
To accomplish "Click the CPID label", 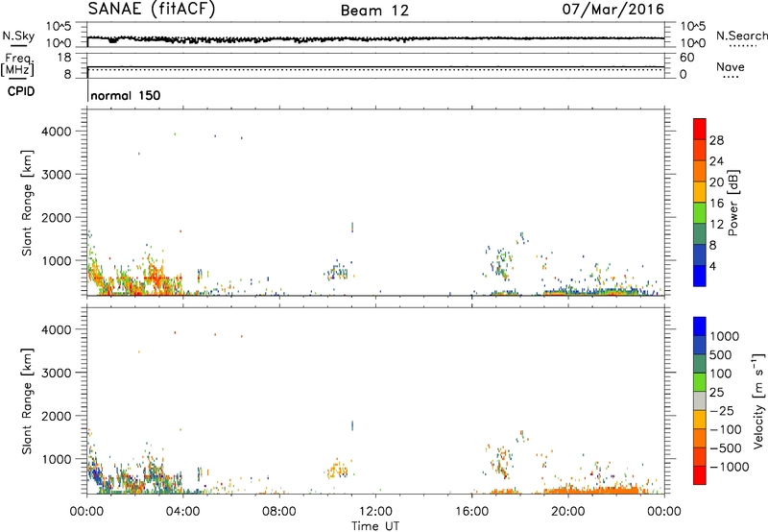I will pos(21,91).
